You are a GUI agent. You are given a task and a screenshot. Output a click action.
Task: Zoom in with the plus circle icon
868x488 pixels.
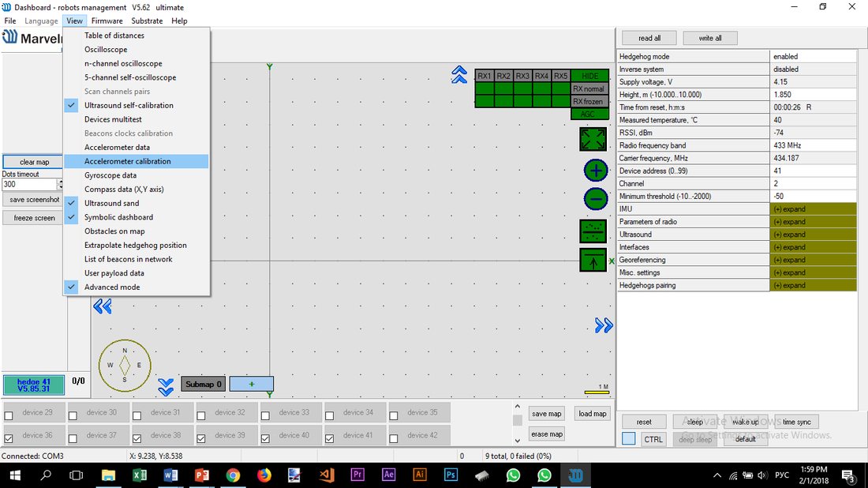coord(596,171)
